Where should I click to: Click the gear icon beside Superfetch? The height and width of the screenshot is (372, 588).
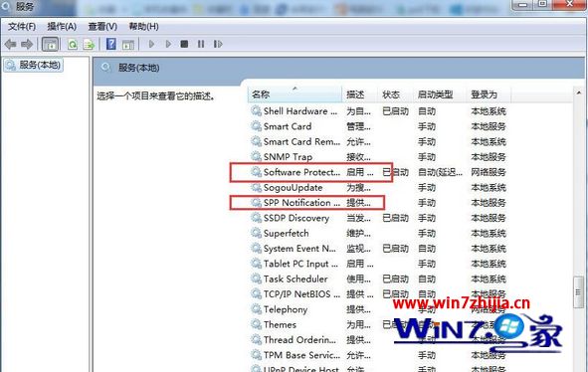coord(256,234)
